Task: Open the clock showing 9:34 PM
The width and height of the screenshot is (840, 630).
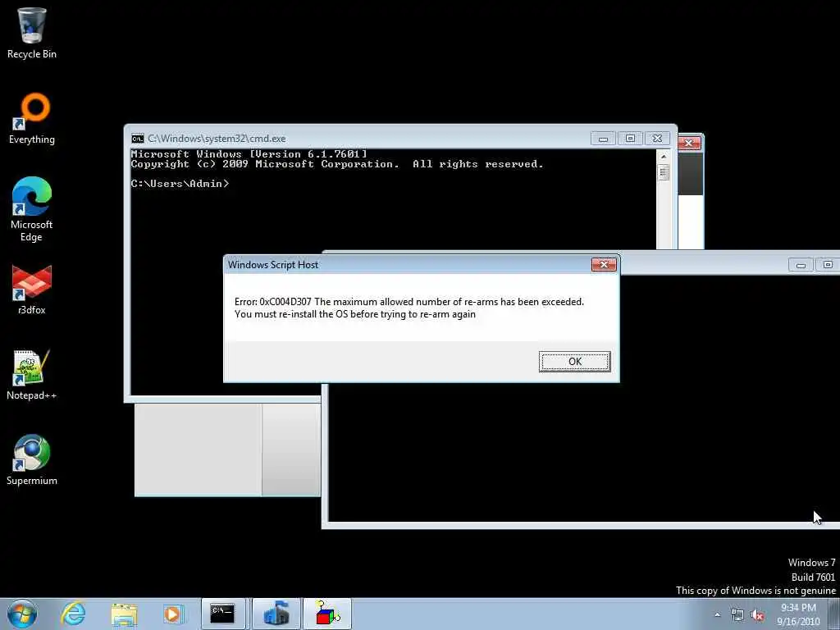Action: 798,614
